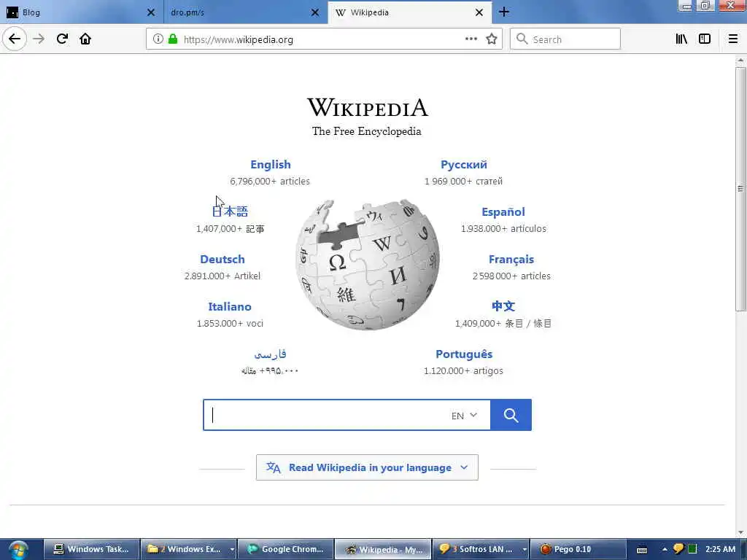Viewport: 747px width, 560px height.
Task: Open Español Wikipedia link
Action: coord(503,212)
